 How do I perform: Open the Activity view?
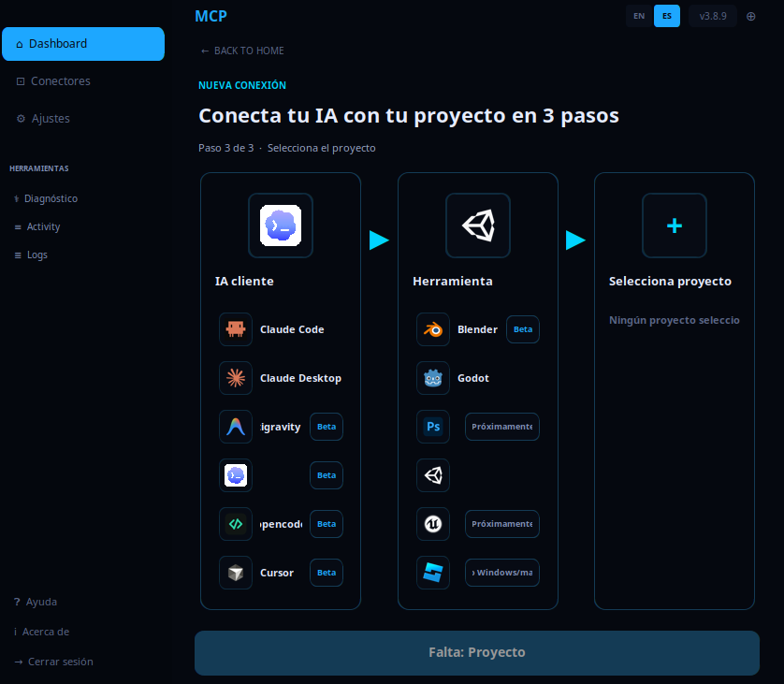(37, 226)
